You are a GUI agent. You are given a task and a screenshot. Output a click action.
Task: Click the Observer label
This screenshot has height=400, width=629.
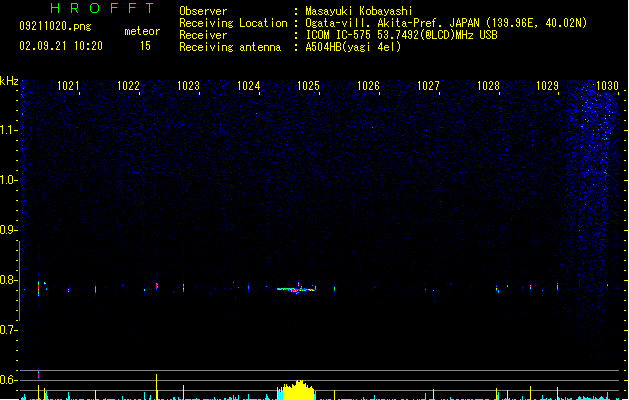(203, 11)
